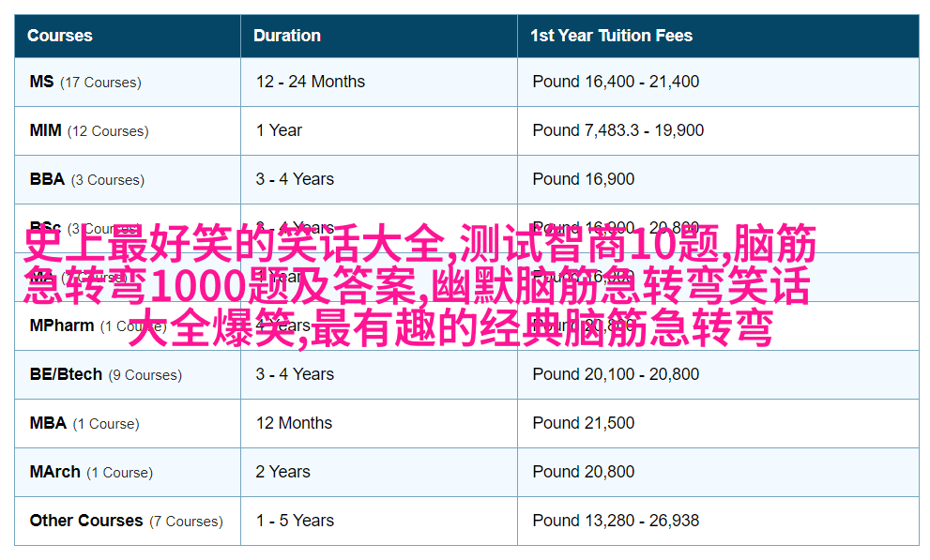Click the MArch 2 Years duration cell
Viewport: 930px width, 560px height.
pos(282,472)
